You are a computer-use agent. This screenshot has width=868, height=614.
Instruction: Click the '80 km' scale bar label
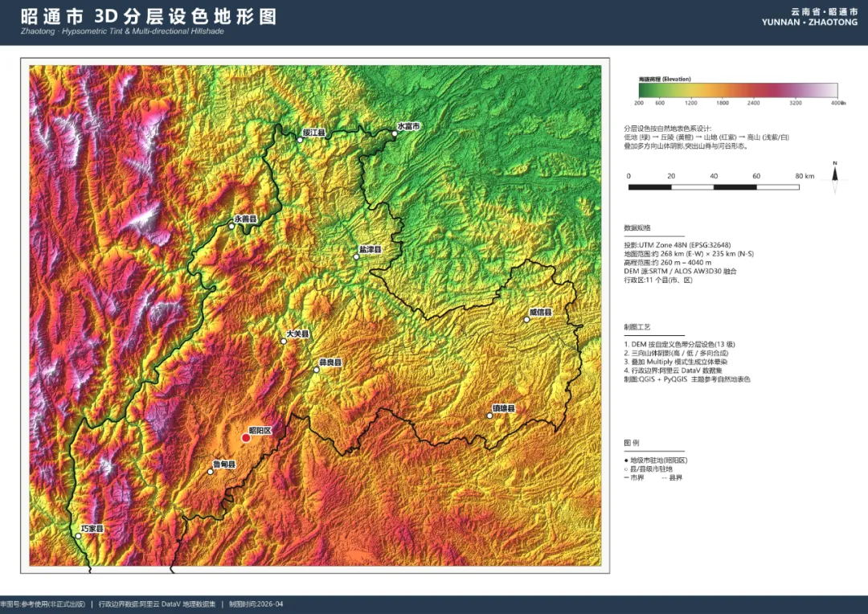[x=805, y=176]
